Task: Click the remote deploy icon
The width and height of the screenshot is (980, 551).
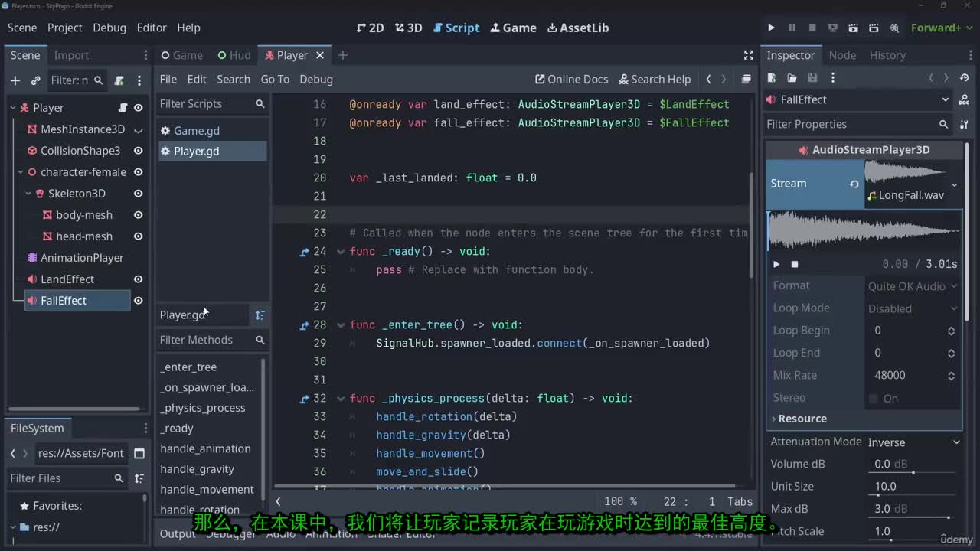Action: [x=833, y=28]
